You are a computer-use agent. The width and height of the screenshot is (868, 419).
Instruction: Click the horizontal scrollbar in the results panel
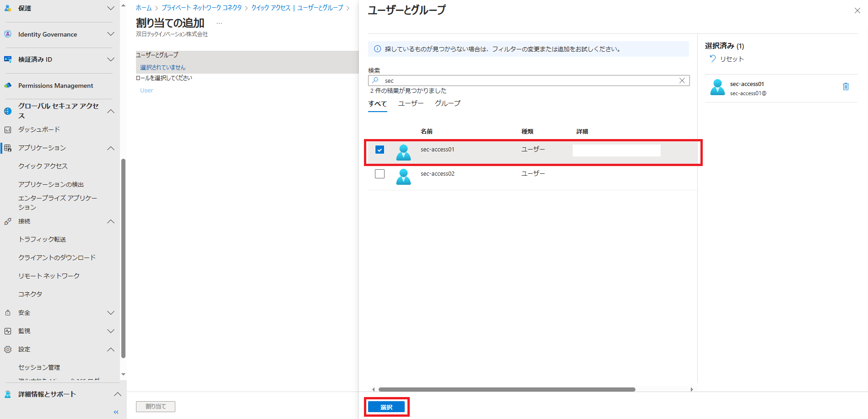(x=507, y=390)
